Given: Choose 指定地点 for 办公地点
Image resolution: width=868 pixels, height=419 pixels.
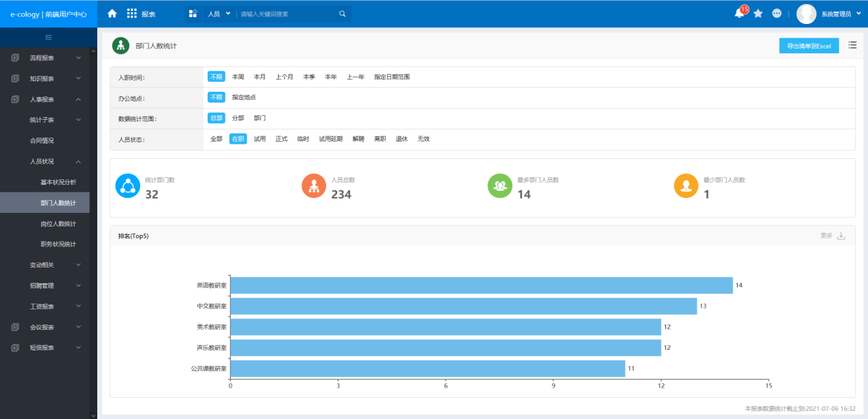Looking at the screenshot, I should point(244,98).
